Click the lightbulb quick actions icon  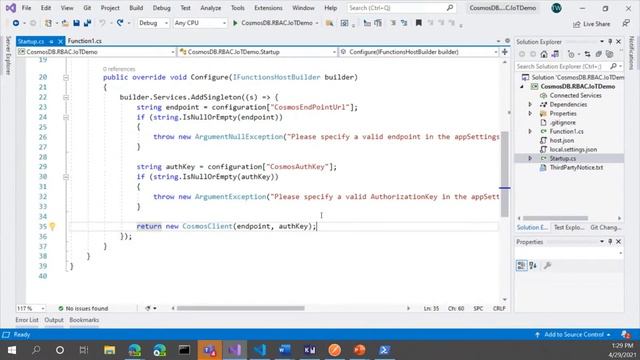click(52, 226)
